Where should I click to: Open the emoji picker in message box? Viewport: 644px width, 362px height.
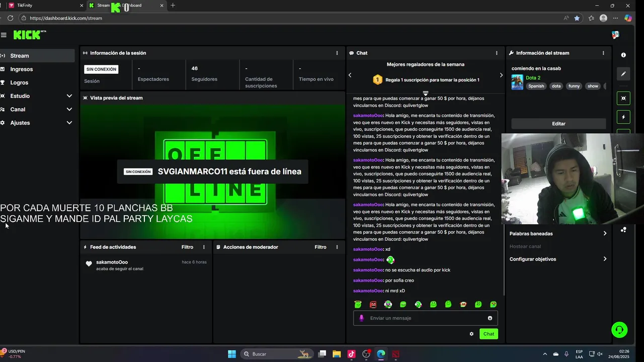(490, 318)
